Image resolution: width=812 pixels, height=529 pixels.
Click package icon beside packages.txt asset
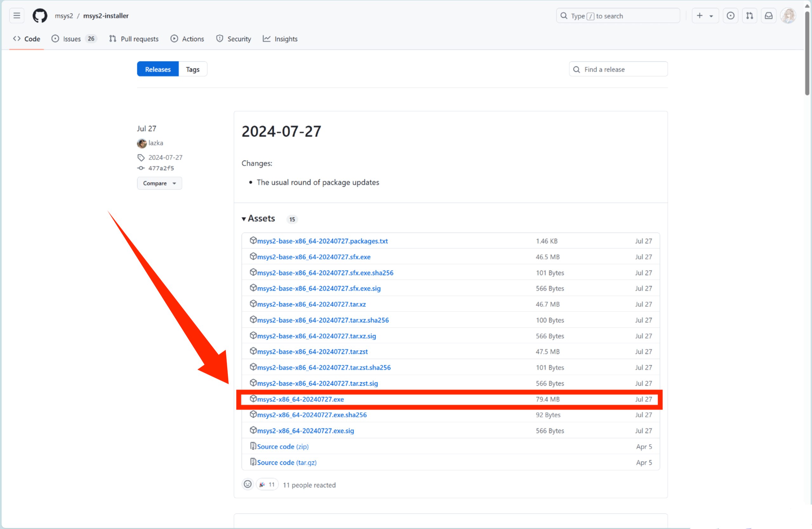(x=253, y=240)
